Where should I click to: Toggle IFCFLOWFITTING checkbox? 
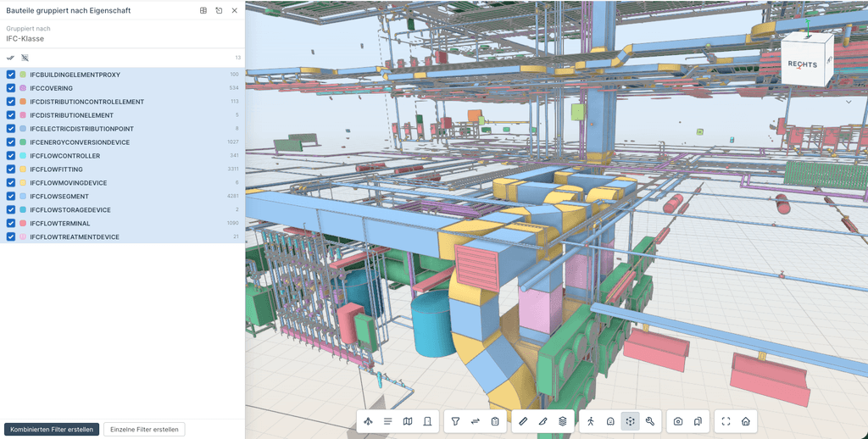coord(10,169)
